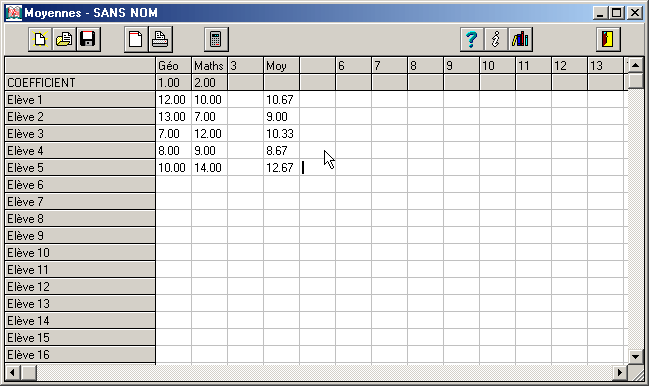
Task: Click Elève 1 average '10.67'
Action: coord(281,100)
